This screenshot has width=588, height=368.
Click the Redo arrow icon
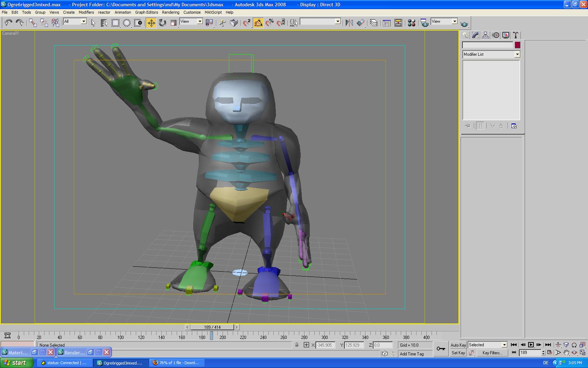20,23
